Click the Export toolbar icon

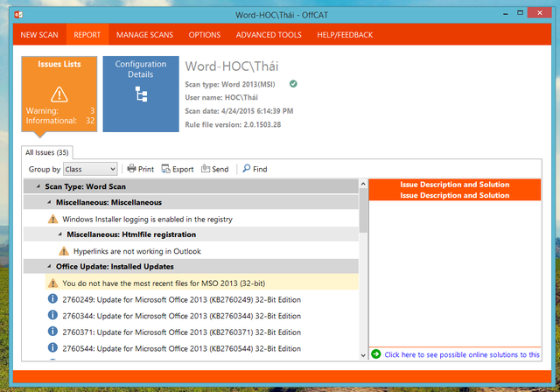(164, 169)
